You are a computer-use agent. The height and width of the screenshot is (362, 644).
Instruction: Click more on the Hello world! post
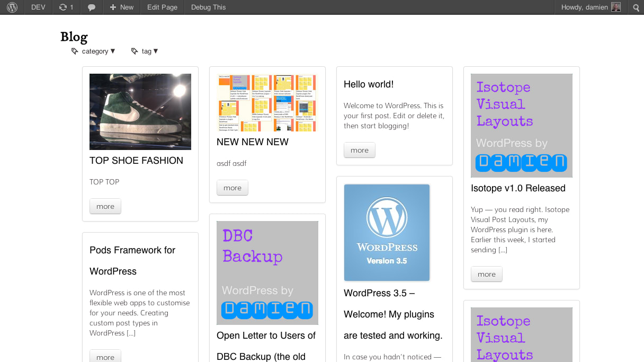[x=359, y=150]
